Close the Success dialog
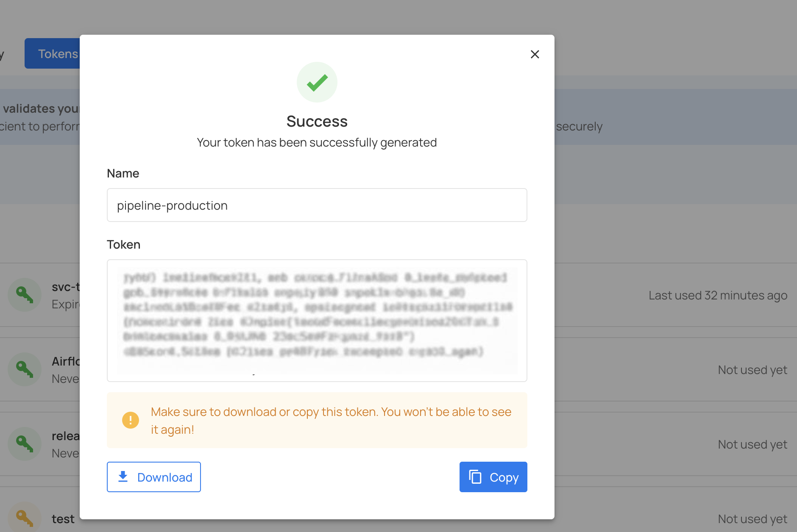This screenshot has width=797, height=532. 535,54
